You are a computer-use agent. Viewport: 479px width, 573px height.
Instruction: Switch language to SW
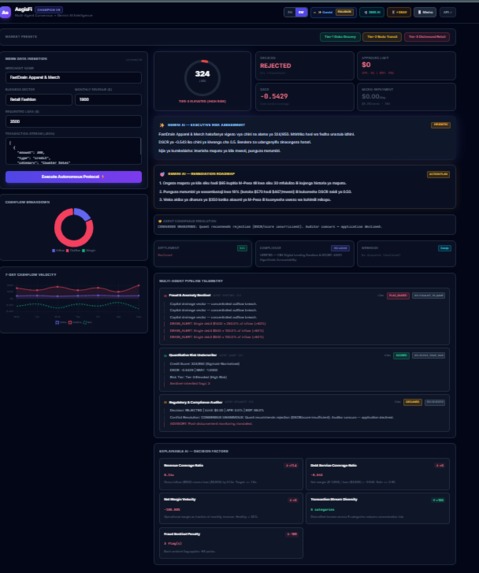301,12
